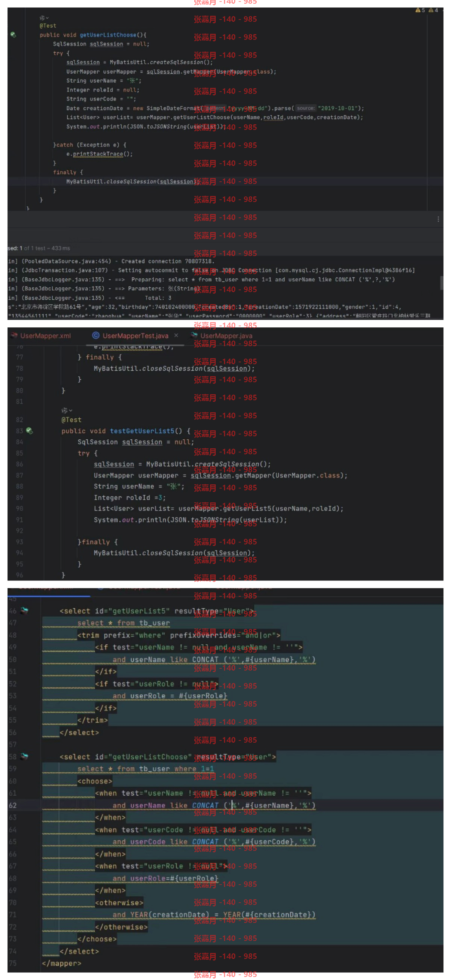Image resolution: width=451 pixels, height=980 pixels.
Task: Click the "1 of 1 test" status text
Action: [x=33, y=248]
